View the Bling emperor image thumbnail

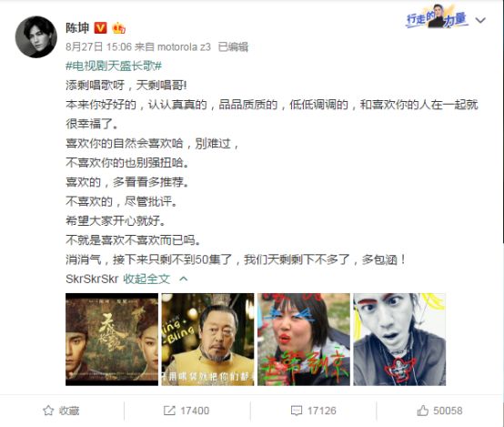coord(207,340)
